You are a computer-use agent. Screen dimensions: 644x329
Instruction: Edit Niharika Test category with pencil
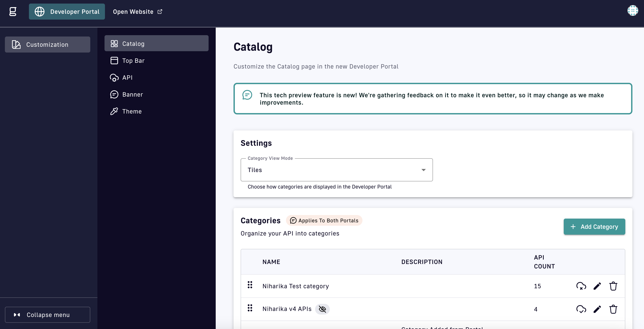click(597, 286)
